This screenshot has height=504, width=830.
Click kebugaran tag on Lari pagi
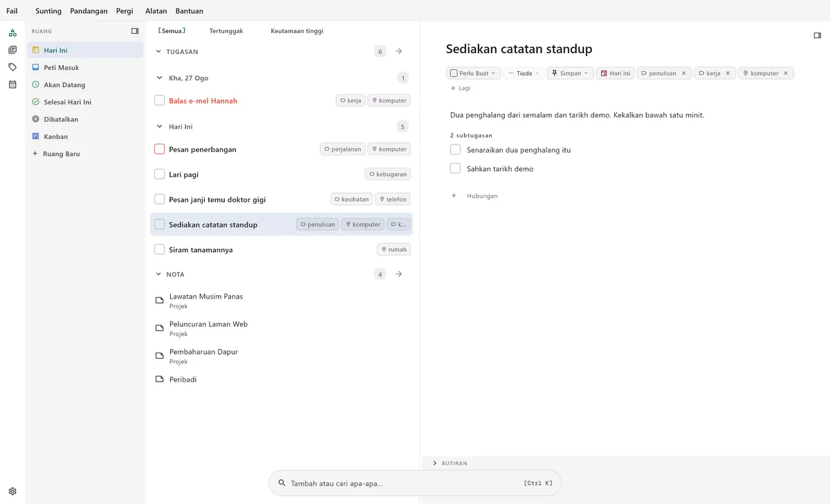pos(388,174)
